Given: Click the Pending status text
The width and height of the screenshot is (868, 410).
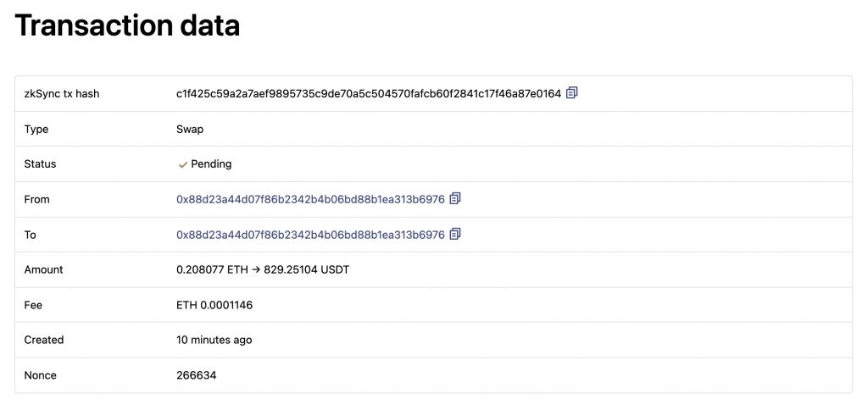Looking at the screenshot, I should click(211, 164).
